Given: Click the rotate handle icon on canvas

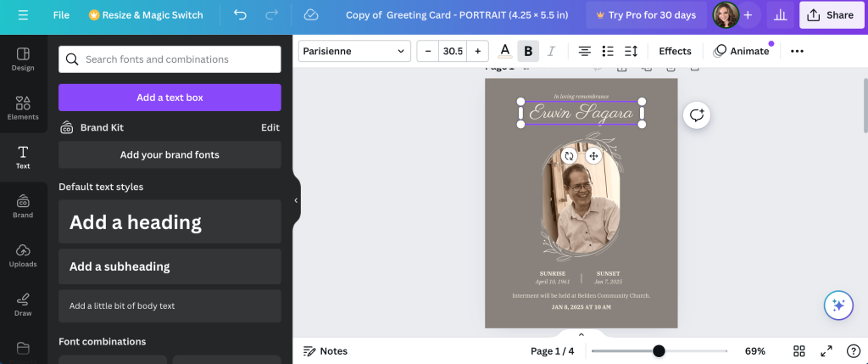Looking at the screenshot, I should click(569, 156).
